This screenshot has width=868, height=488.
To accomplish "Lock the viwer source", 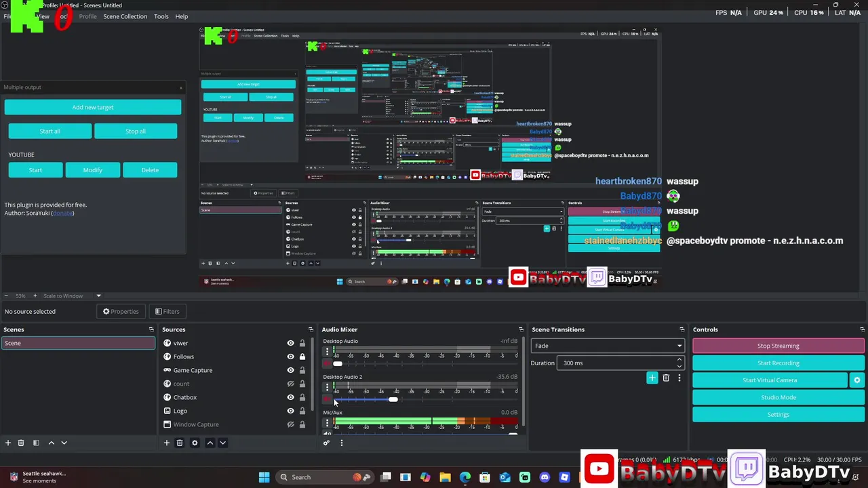I will coord(302,343).
